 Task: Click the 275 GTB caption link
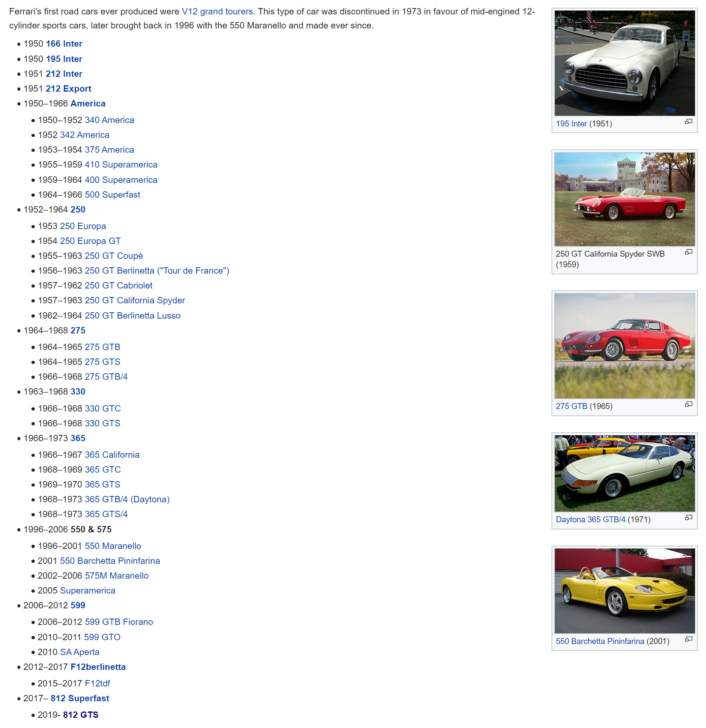pyautogui.click(x=572, y=406)
